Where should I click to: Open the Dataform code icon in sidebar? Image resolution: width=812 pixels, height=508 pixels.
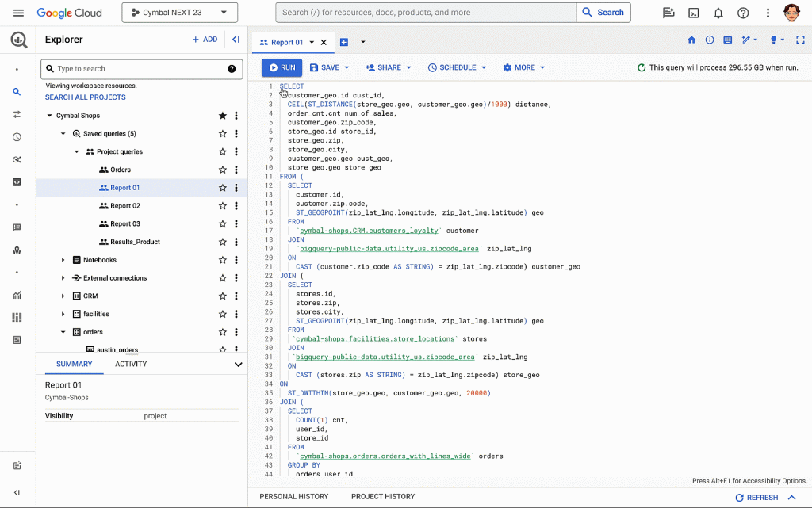(x=17, y=182)
